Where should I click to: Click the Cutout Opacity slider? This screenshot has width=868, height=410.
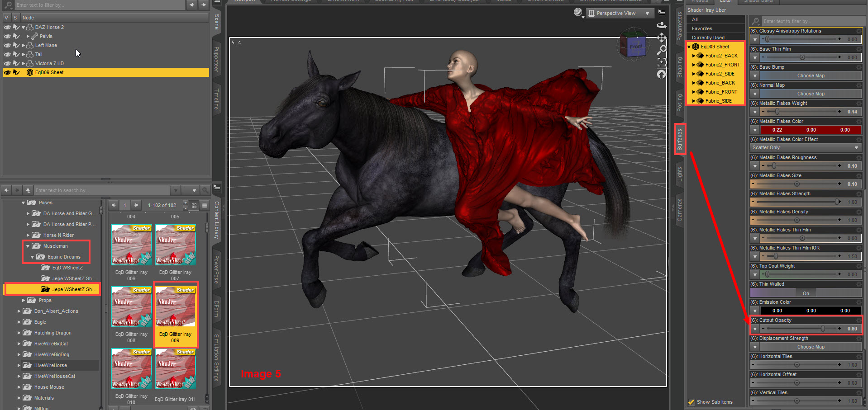[x=801, y=329]
